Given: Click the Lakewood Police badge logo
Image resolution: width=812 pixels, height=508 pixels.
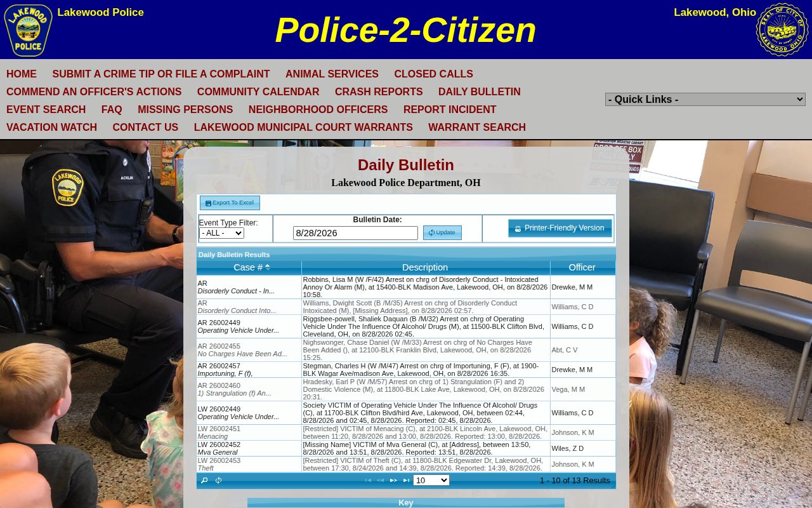Looking at the screenshot, I should (x=28, y=30).
